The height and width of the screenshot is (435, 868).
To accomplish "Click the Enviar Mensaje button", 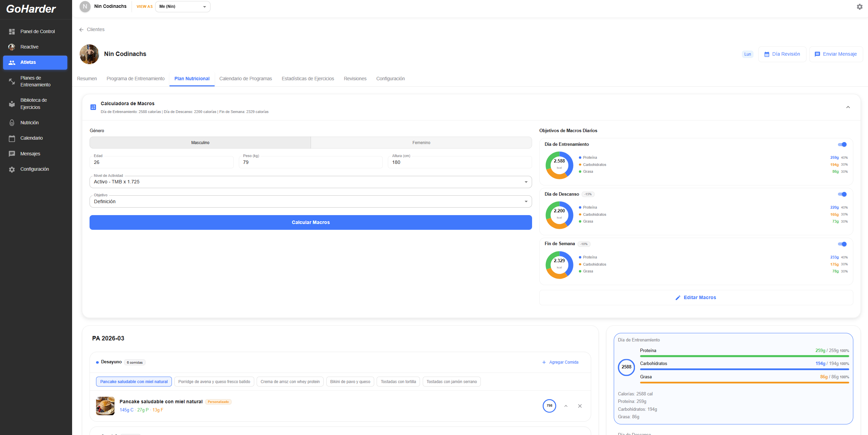I will click(836, 54).
